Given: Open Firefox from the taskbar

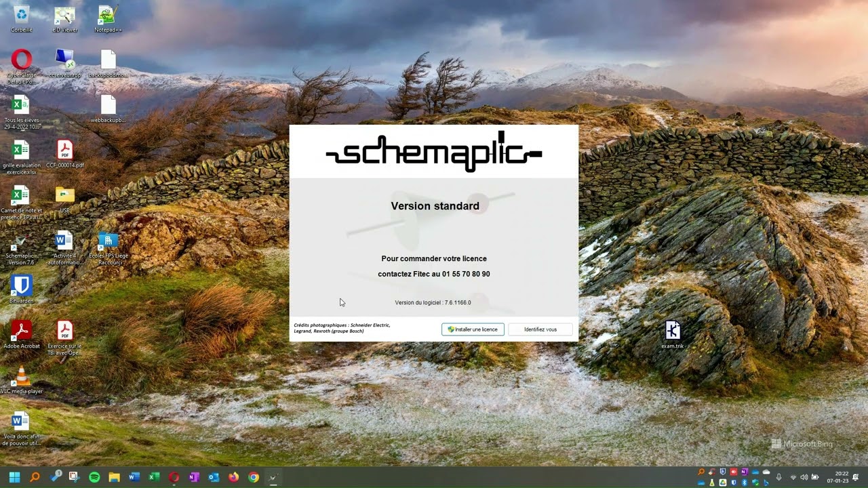Looking at the screenshot, I should [233, 477].
